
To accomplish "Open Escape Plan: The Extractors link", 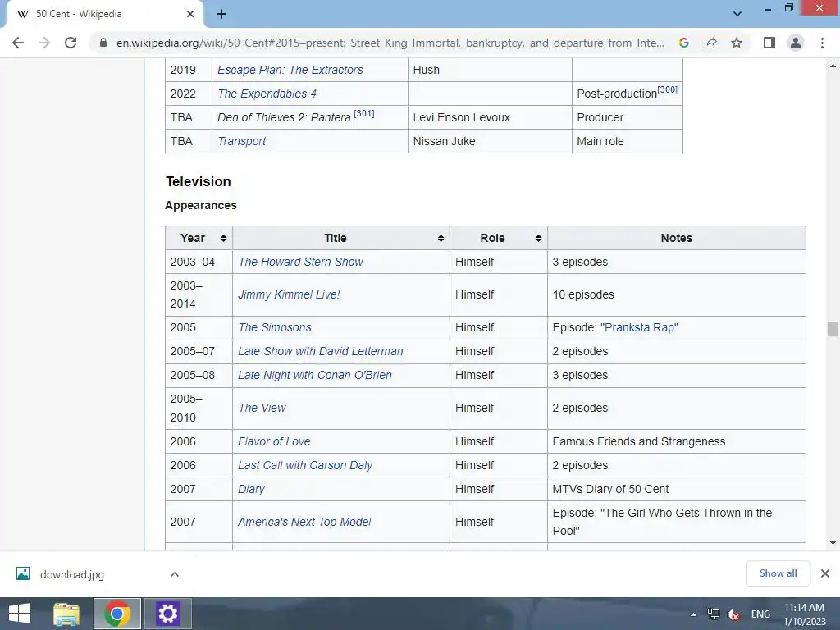I will tap(290, 70).
